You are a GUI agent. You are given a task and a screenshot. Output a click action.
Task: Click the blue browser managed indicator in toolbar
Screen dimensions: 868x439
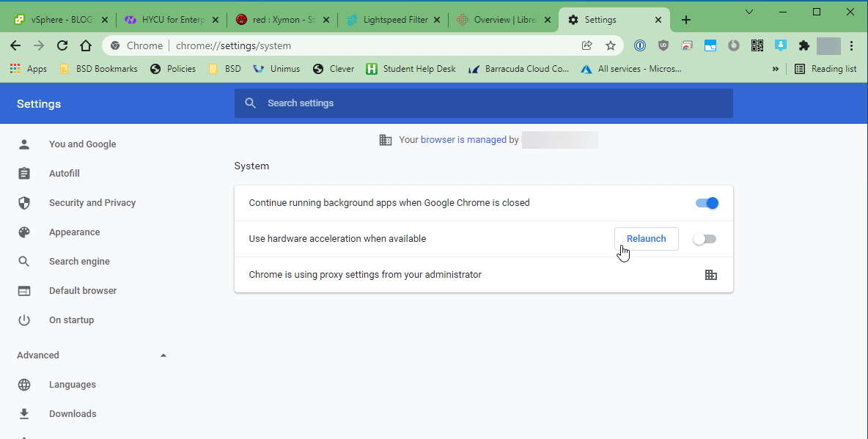639,45
